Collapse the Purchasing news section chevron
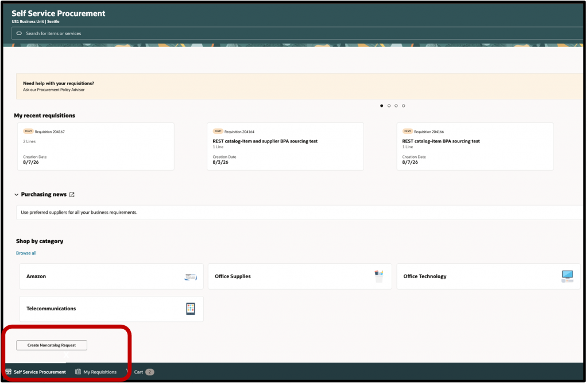Image resolution: width=588 pixels, height=385 pixels. coord(16,195)
